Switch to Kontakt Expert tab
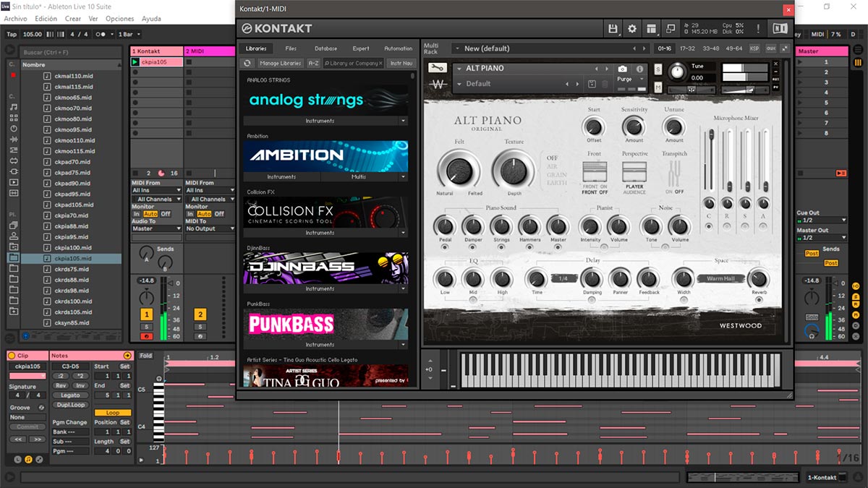This screenshot has width=868, height=488. pyautogui.click(x=361, y=48)
